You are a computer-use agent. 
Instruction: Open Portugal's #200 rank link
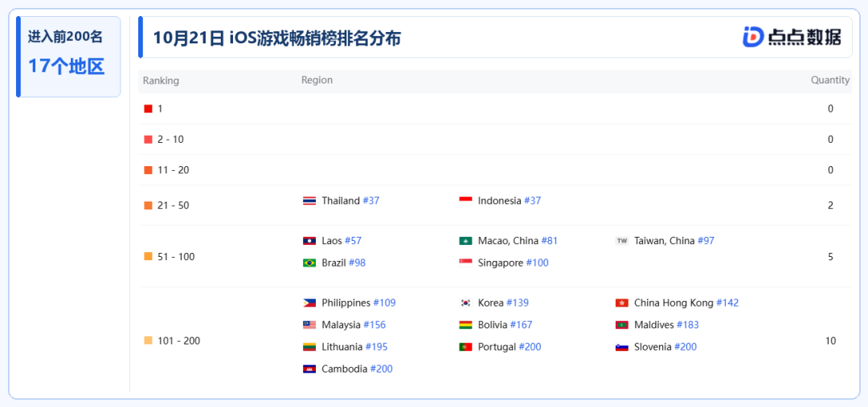(x=530, y=347)
